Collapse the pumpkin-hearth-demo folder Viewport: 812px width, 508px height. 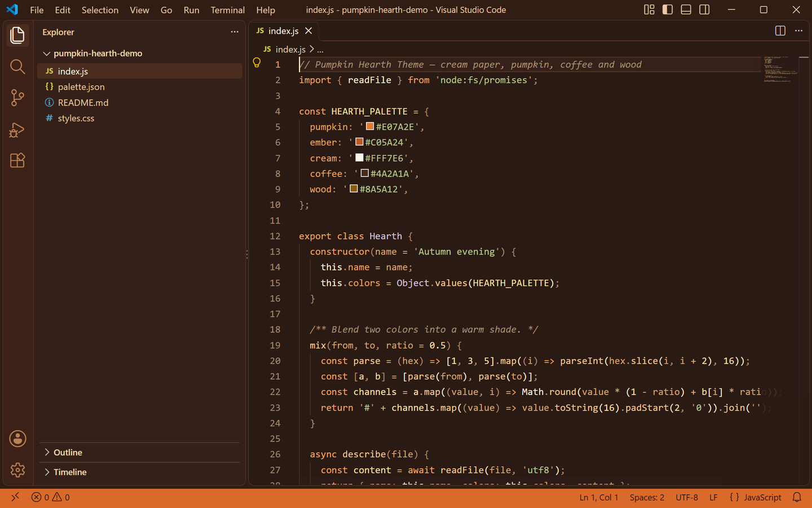pyautogui.click(x=140, y=53)
